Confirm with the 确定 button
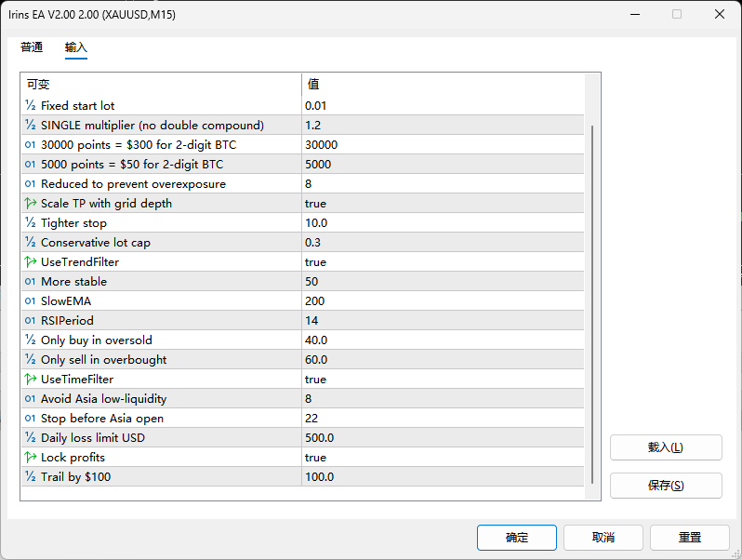The image size is (742, 560). [517, 538]
